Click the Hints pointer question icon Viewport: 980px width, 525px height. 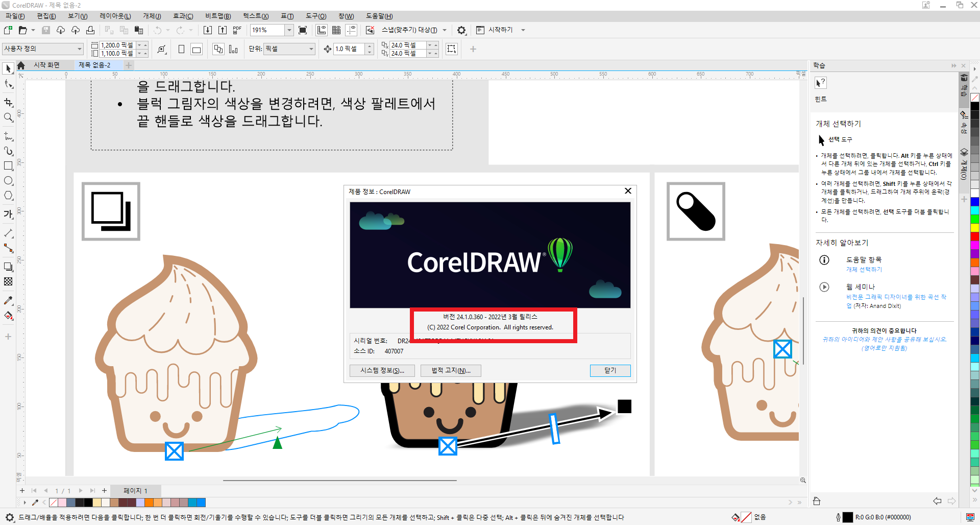821,83
